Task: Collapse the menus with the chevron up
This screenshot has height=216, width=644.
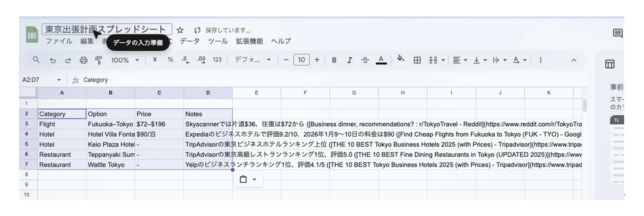Action: click(x=574, y=60)
